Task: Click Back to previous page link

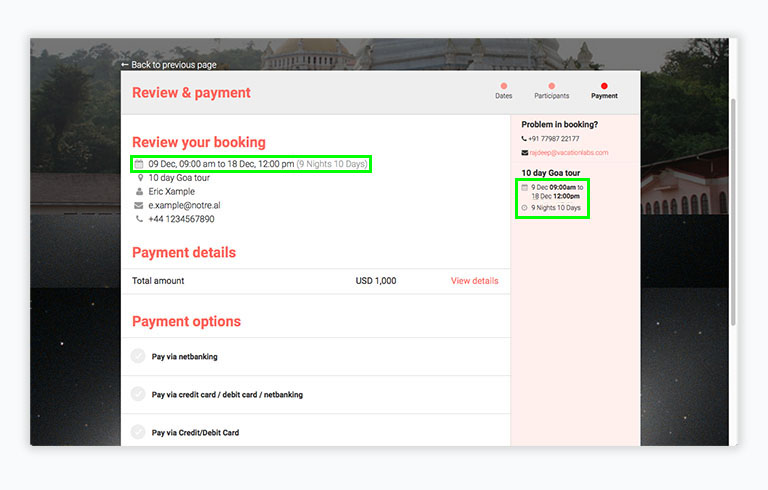Action: coord(168,65)
